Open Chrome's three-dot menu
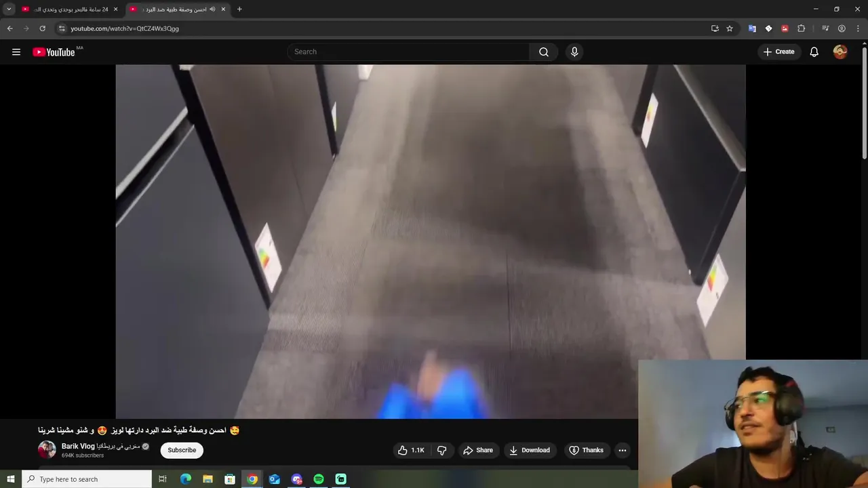Image resolution: width=868 pixels, height=488 pixels. pyautogui.click(x=858, y=28)
